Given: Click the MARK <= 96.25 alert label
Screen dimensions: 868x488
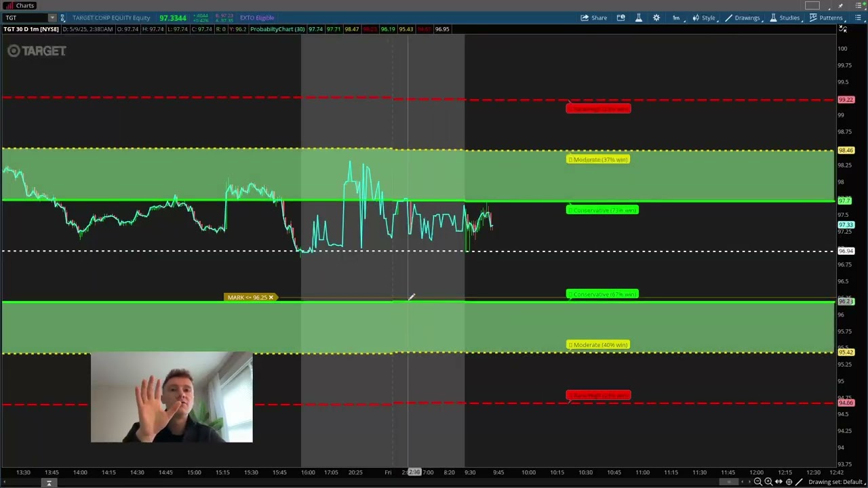Looking at the screenshot, I should click(x=248, y=298).
